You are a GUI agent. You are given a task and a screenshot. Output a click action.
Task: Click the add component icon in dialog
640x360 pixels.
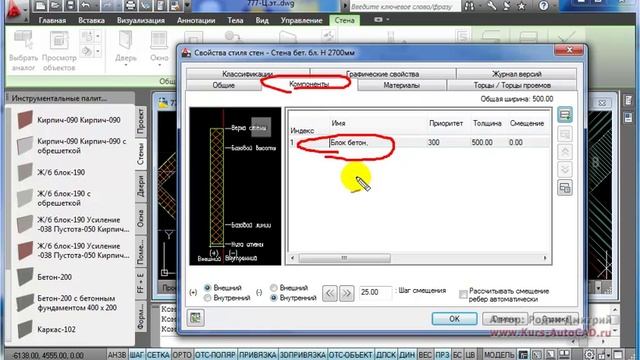[x=565, y=115]
